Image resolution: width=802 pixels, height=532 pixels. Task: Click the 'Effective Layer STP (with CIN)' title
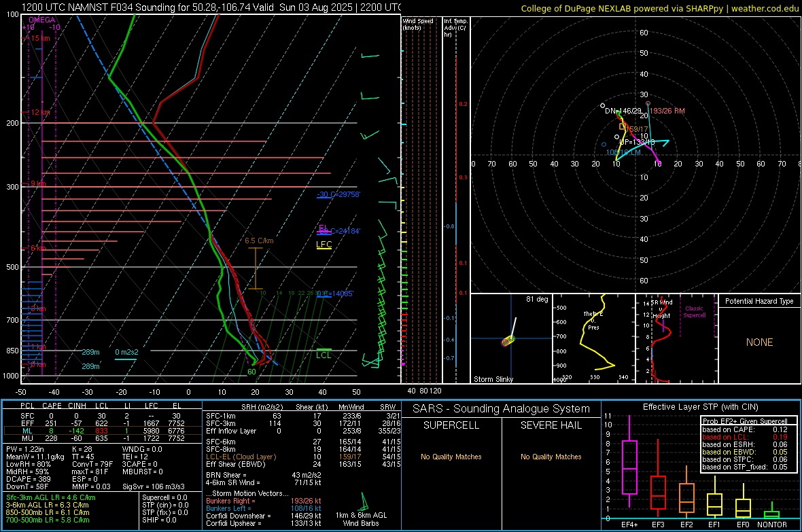pyautogui.click(x=701, y=407)
